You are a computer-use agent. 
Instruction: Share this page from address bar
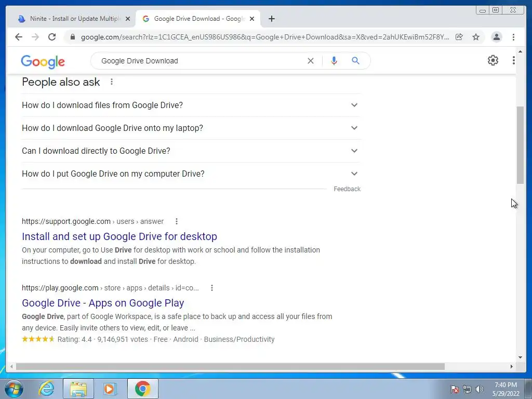(x=459, y=37)
